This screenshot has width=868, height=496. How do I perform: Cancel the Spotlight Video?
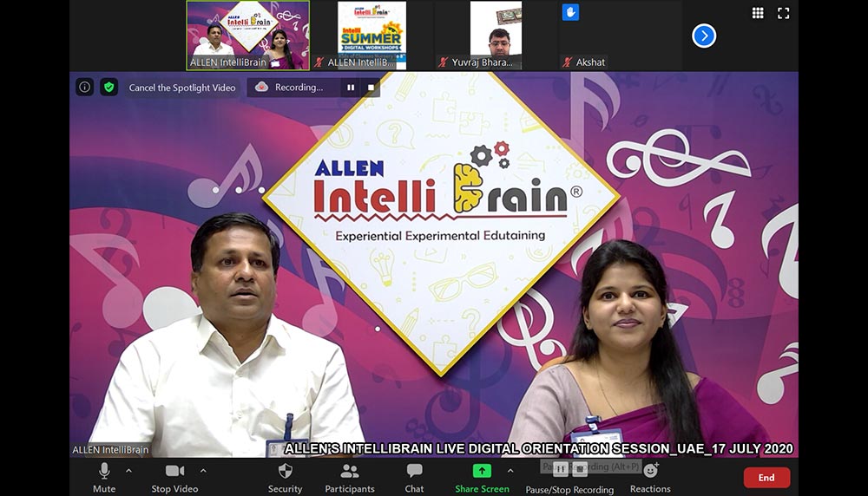tap(182, 88)
